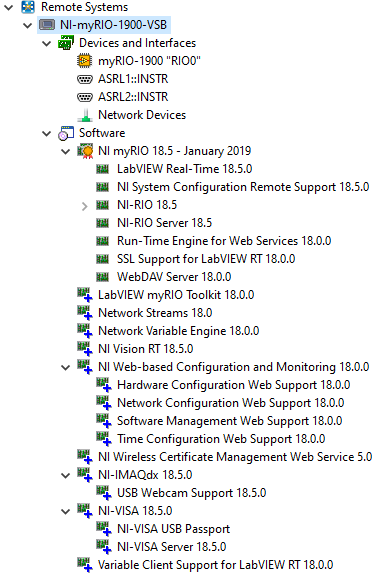
Task: Select NI-VISA Server 18.5.0 entry
Action: pos(172,547)
